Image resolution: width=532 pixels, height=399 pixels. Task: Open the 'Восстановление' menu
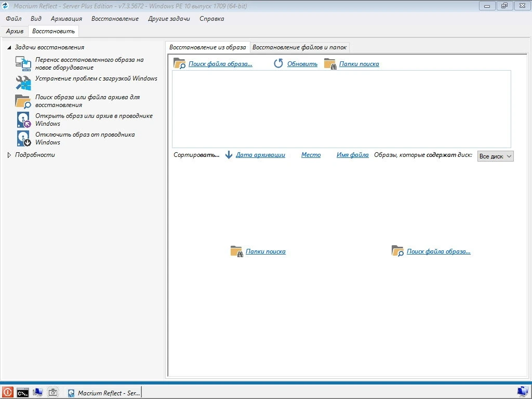[115, 19]
